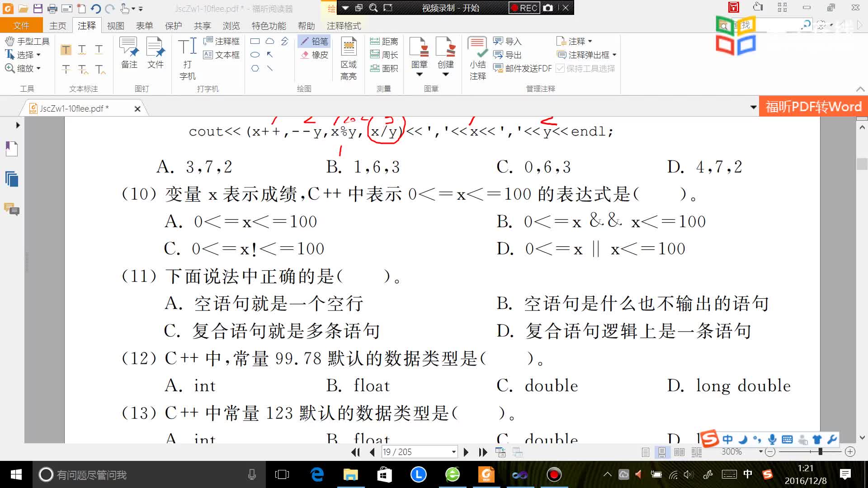
Task: Switch to the Share (共享) tab
Action: click(203, 26)
